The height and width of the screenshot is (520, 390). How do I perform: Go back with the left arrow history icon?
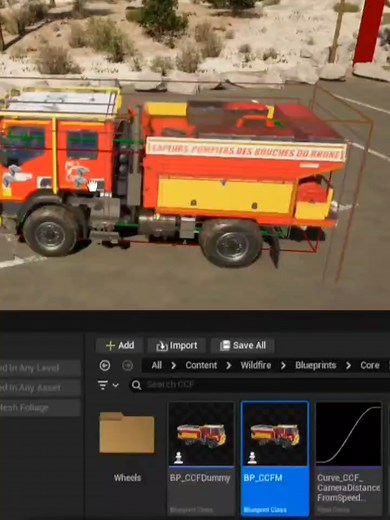tap(105, 366)
